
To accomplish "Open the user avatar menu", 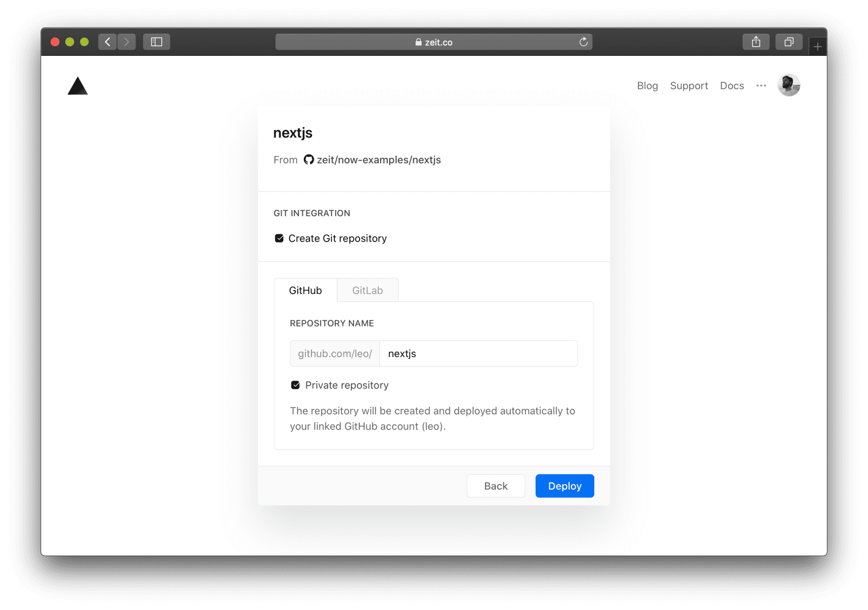I will 788,85.
